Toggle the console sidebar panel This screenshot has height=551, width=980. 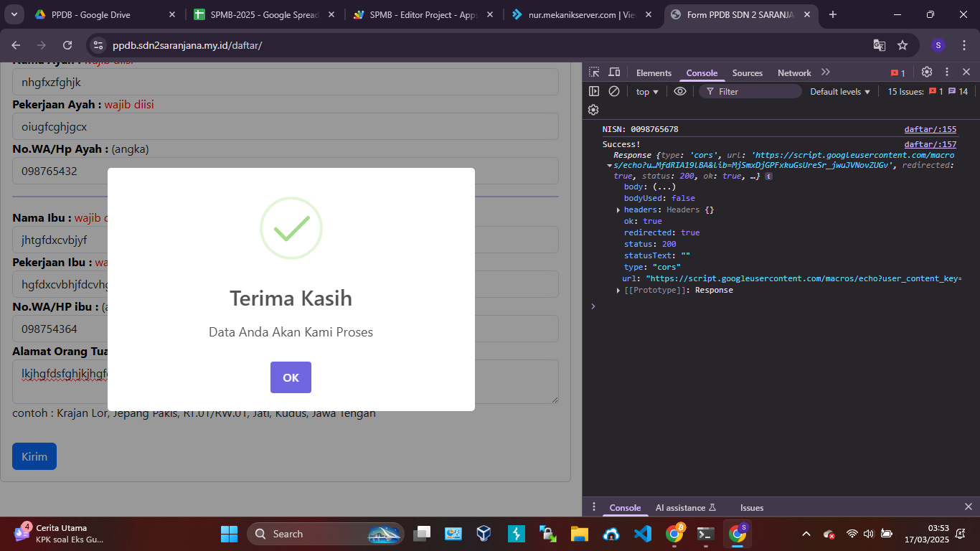point(594,91)
